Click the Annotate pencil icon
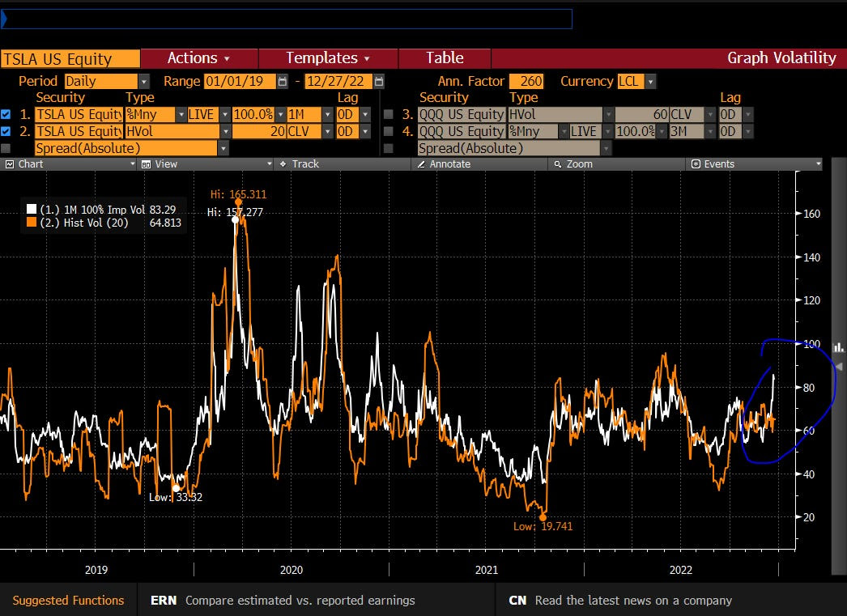The height and width of the screenshot is (616, 847). 420,164
